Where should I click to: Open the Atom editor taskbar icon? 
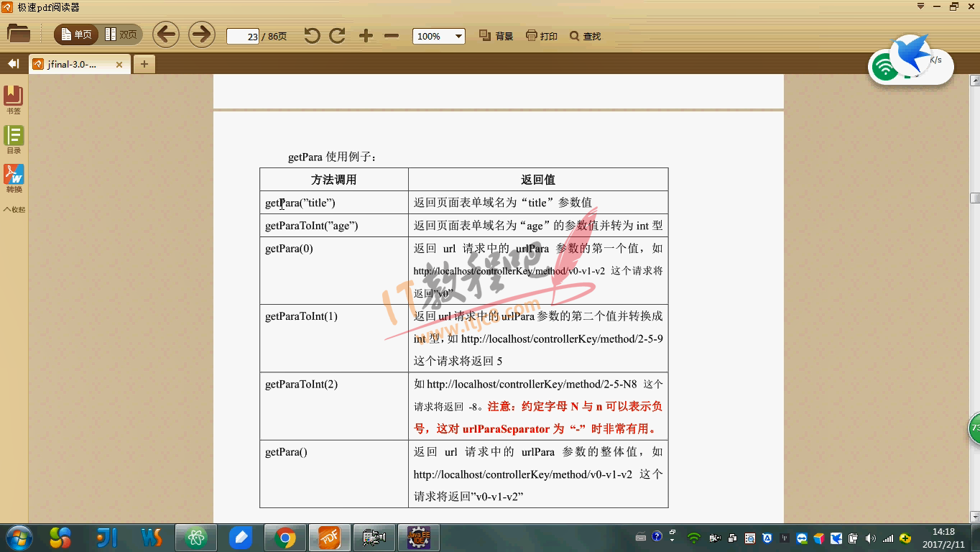(195, 538)
